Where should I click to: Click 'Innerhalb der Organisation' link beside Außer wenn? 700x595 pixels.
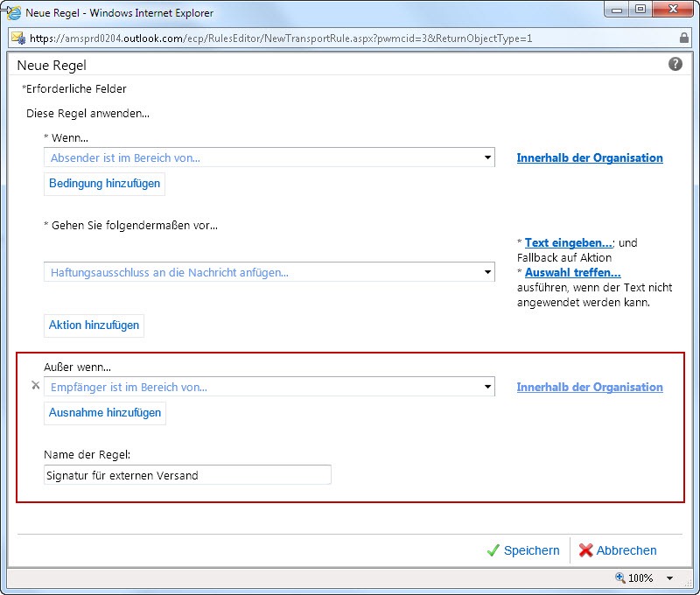(590, 387)
